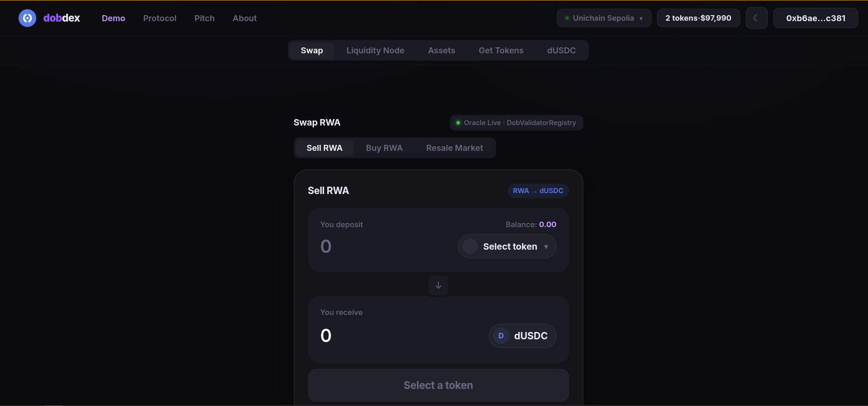Click the Swap RWA heading
The width and height of the screenshot is (868, 406).
pyautogui.click(x=317, y=123)
